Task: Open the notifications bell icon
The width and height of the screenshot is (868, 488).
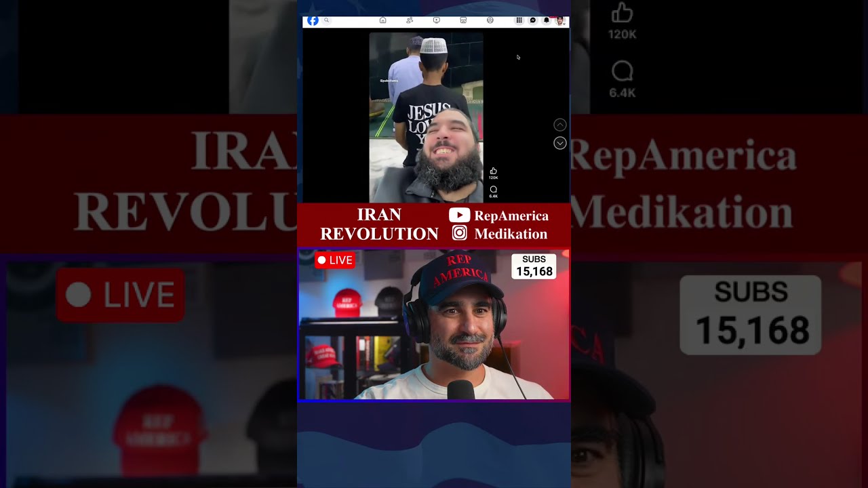Action: click(547, 20)
